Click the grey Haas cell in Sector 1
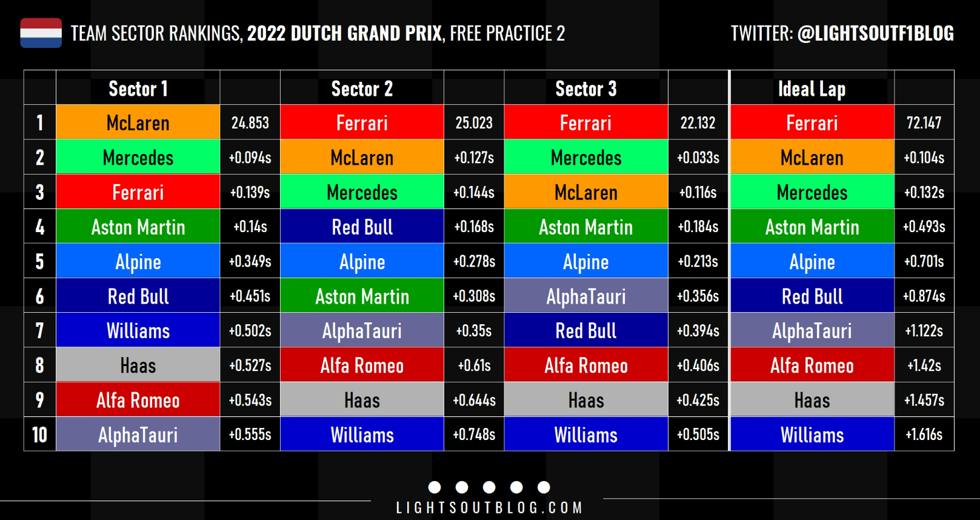This screenshot has width=980, height=520. point(138,365)
